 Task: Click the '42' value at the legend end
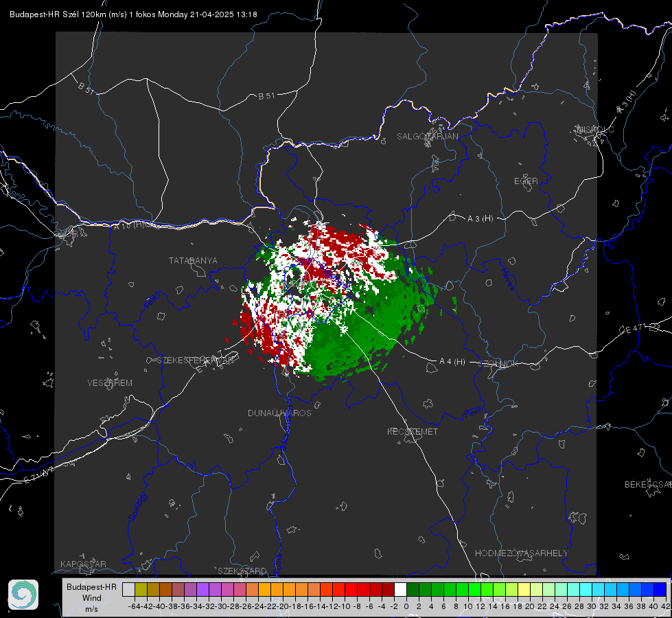666,606
